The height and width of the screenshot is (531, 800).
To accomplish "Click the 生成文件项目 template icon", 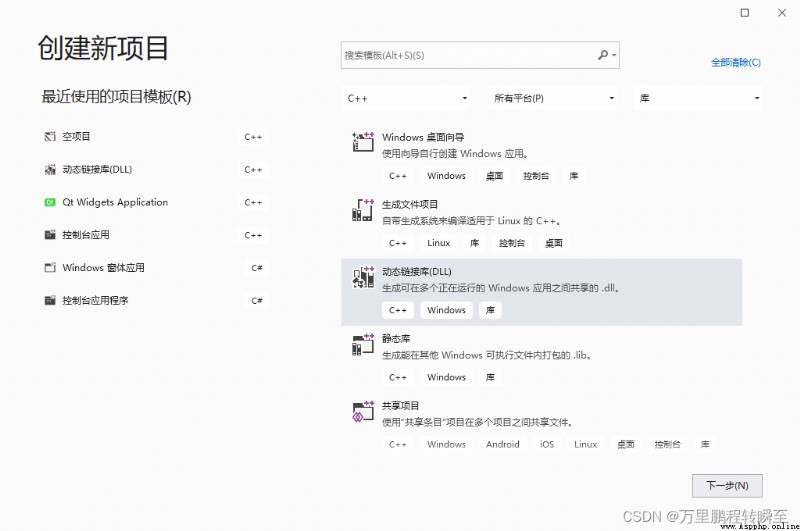I will [x=363, y=210].
